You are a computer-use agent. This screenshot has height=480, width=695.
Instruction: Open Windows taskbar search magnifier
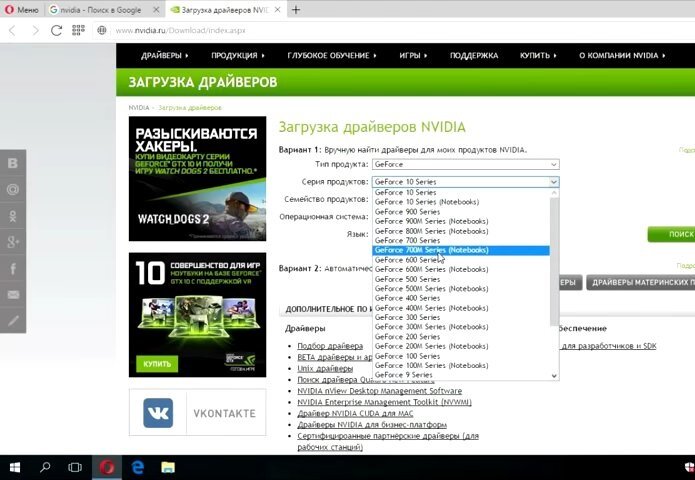tap(45, 468)
